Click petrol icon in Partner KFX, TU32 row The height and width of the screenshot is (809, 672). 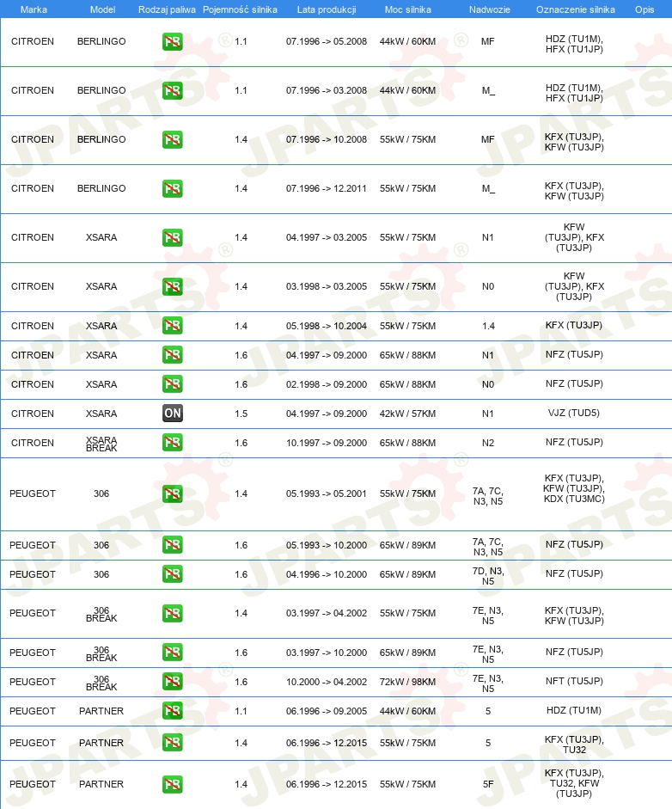coord(172,743)
